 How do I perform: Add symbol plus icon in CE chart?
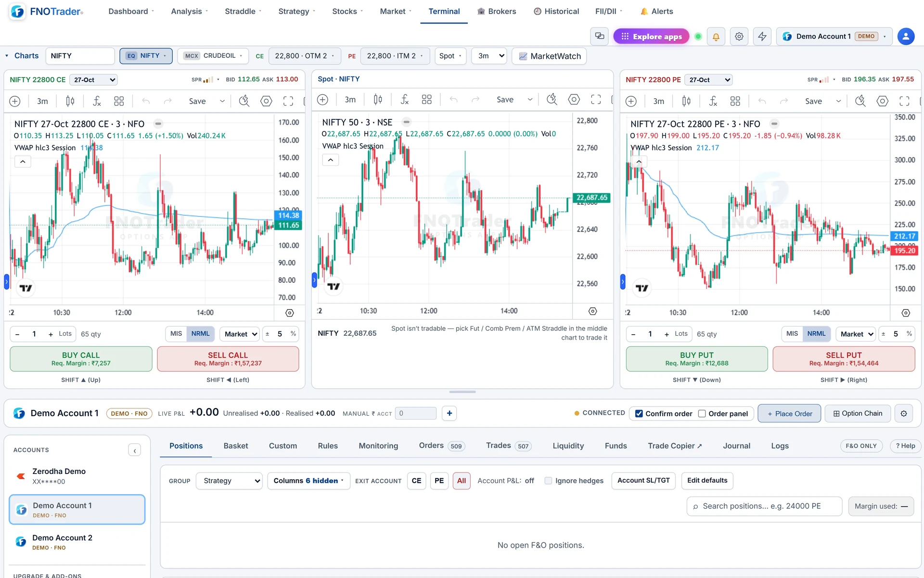tap(15, 101)
